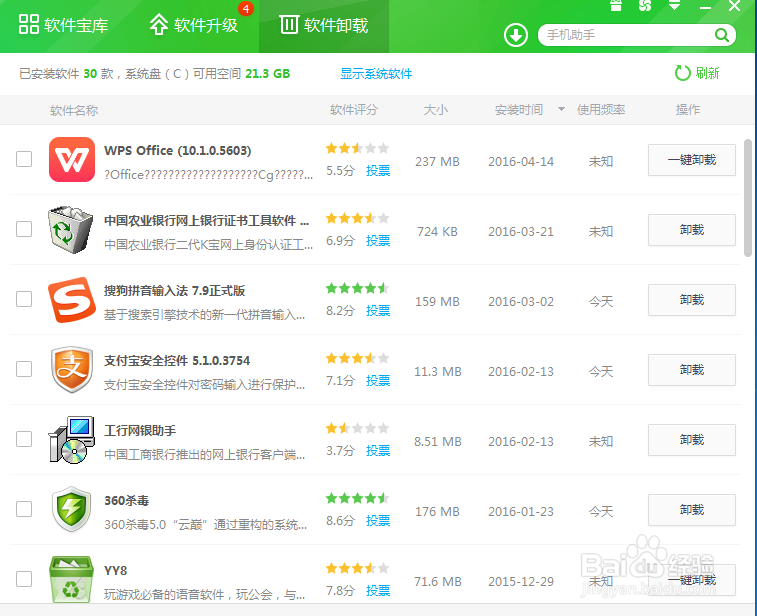Sort by 软件评分 column header
The image size is (757, 616).
tap(353, 110)
